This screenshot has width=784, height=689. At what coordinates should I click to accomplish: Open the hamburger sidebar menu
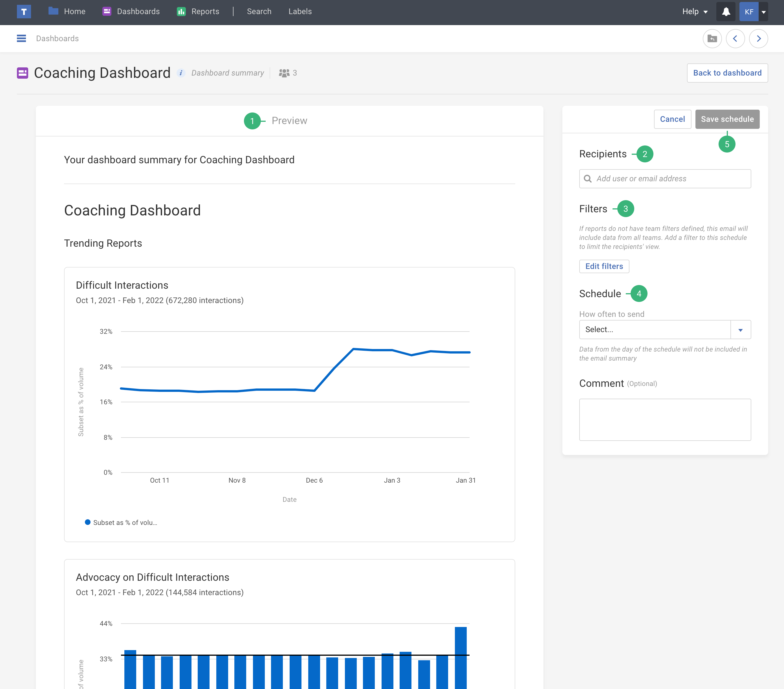pyautogui.click(x=21, y=38)
